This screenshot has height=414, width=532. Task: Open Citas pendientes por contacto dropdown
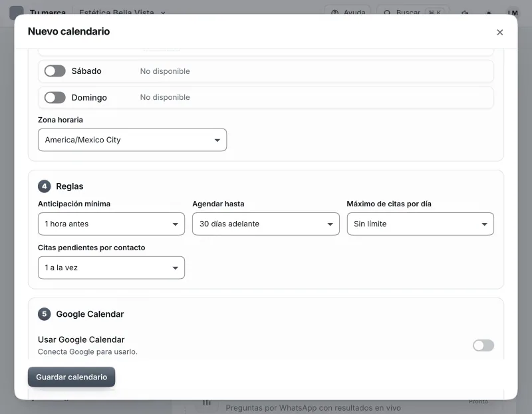pyautogui.click(x=111, y=268)
